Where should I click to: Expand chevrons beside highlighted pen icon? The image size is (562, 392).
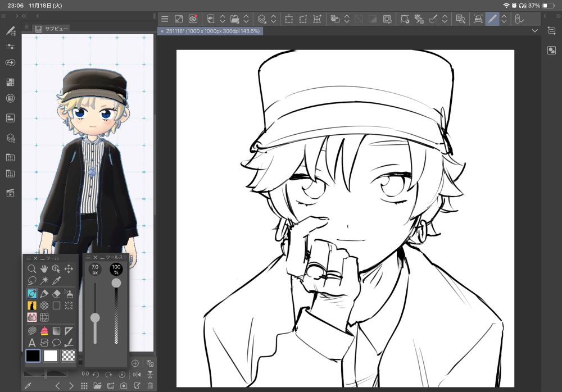[504, 19]
